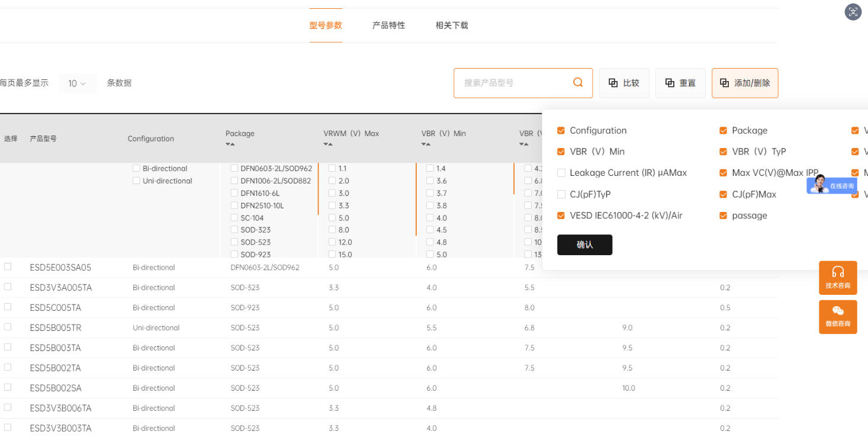The height and width of the screenshot is (447, 868).
Task: Enable the CJ(pF)Typ column checkbox
Action: 561,194
